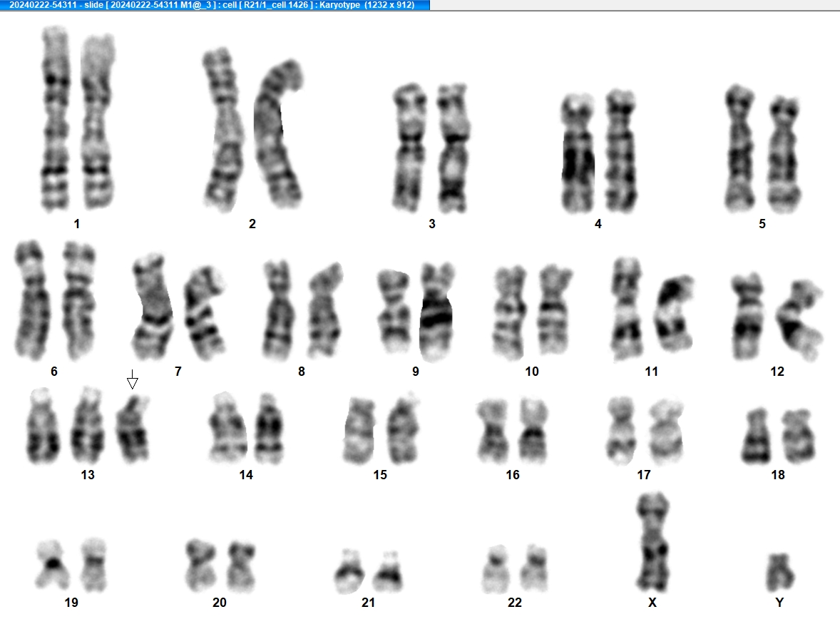Click the group label '16'
840x639 pixels.
coord(513,475)
